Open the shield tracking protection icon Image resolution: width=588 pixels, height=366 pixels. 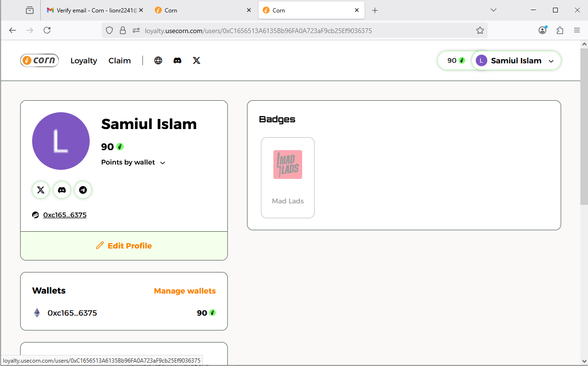pyautogui.click(x=109, y=31)
